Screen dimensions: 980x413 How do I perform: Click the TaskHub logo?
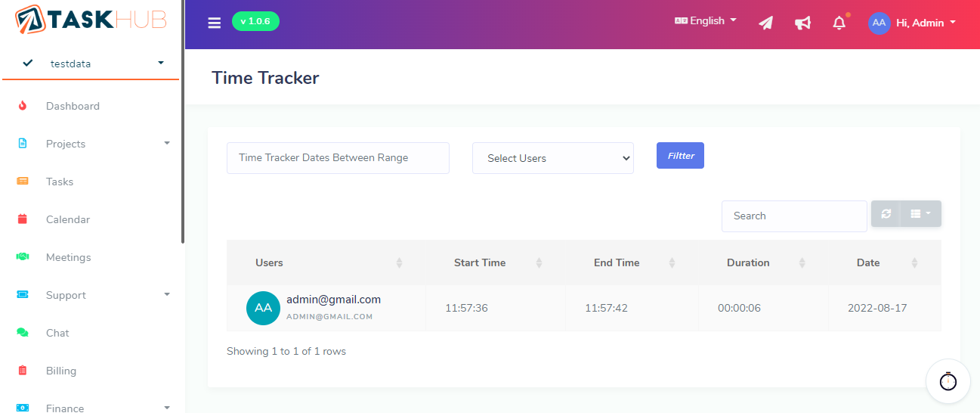point(91,20)
